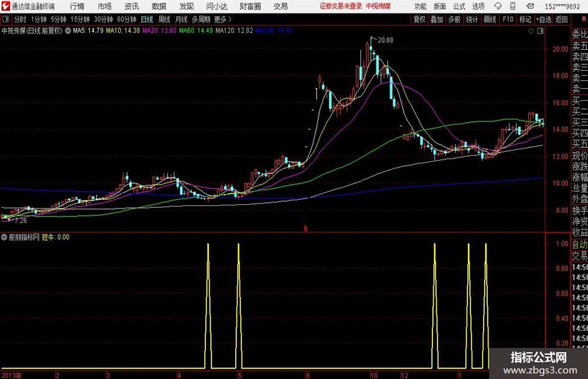The image size is (588, 379).
Task: Click the 画线 drawing tools button
Action: click(x=490, y=19)
